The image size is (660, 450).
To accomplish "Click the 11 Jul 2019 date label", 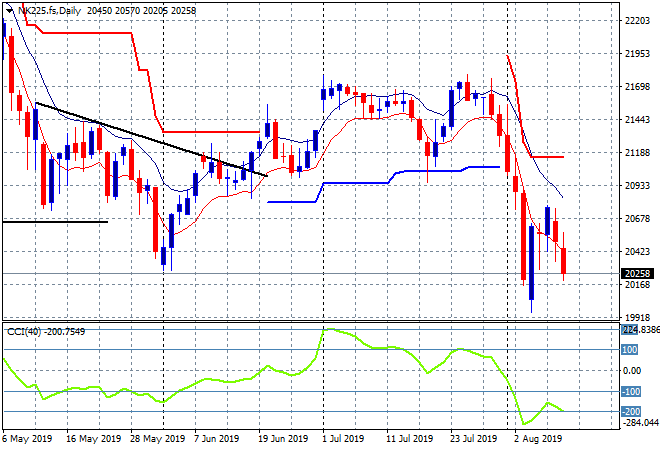I will click(x=410, y=439).
